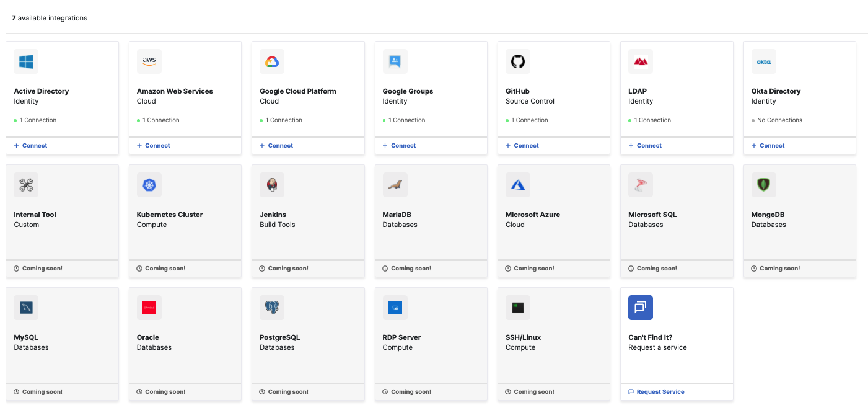Click the red Oracle logo icon
Image resolution: width=868 pixels, height=410 pixels.
point(149,308)
